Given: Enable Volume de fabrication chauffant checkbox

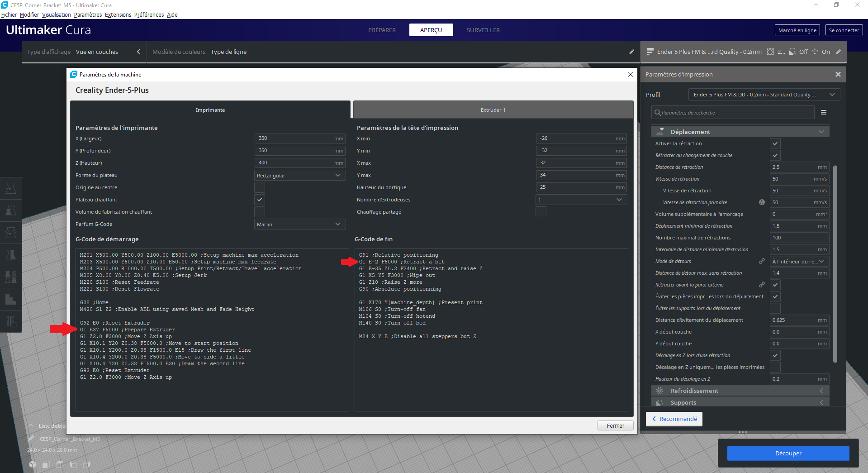Looking at the screenshot, I should pos(260,212).
